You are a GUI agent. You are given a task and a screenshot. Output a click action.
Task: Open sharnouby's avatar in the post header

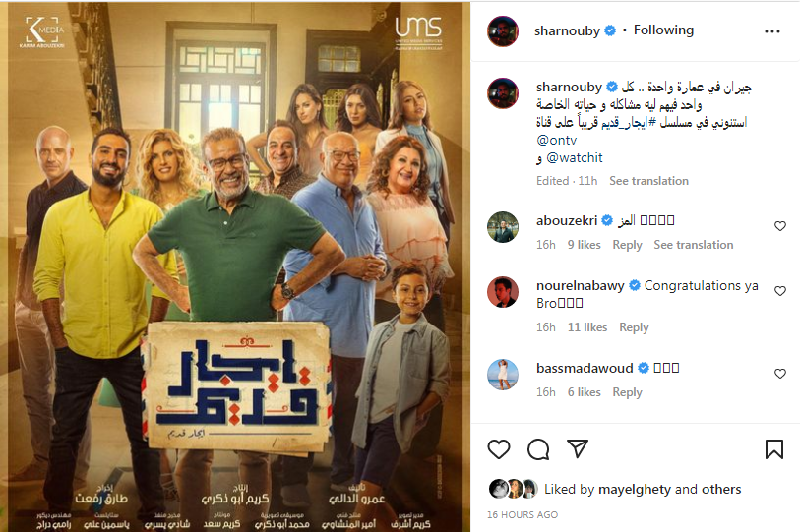[x=503, y=31]
